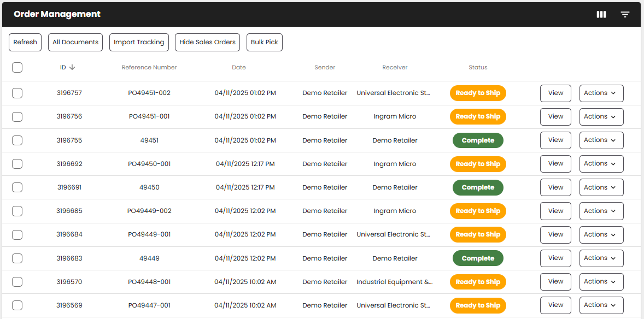The width and height of the screenshot is (644, 319).
Task: Expand Actions dropdown for order 3196570
Action: click(x=601, y=282)
